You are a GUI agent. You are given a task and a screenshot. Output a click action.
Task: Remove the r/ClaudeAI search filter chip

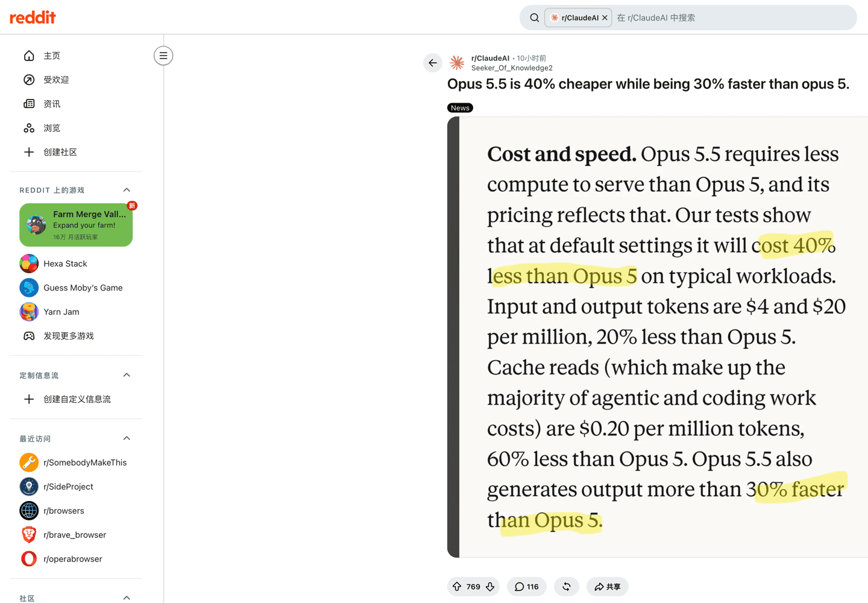(x=605, y=18)
